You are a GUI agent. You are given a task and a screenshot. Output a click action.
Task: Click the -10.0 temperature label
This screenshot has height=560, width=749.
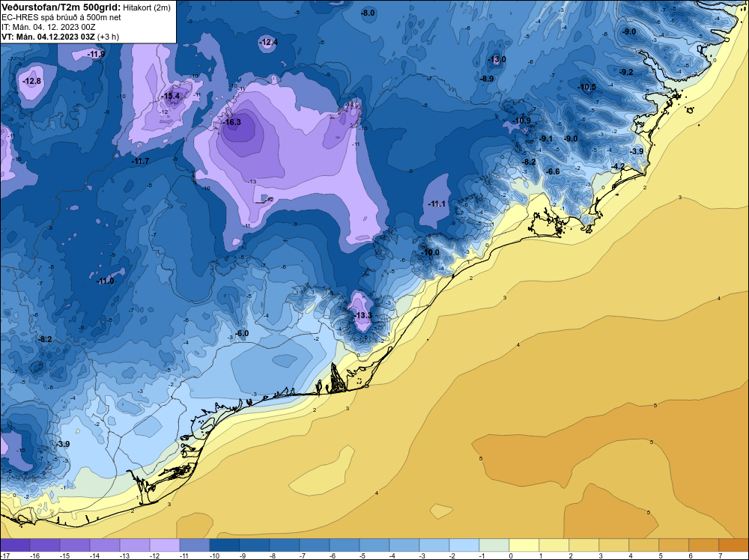click(431, 252)
